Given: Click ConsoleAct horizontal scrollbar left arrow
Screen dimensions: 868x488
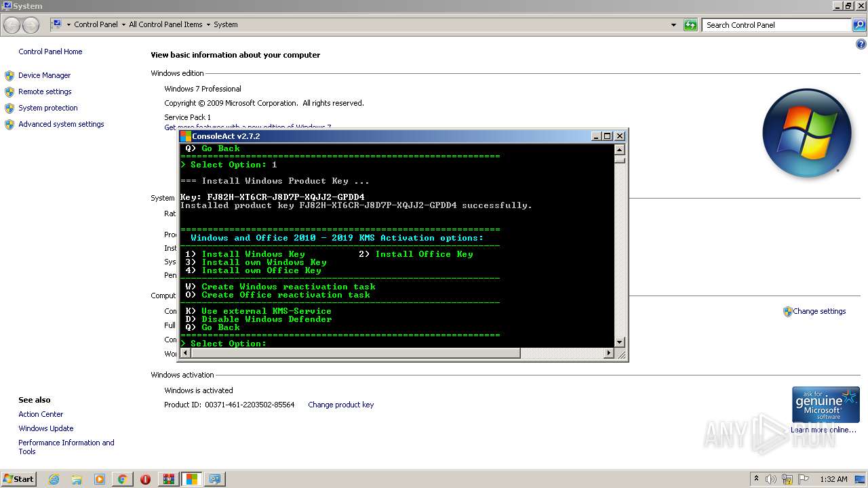Looking at the screenshot, I should tap(184, 353).
